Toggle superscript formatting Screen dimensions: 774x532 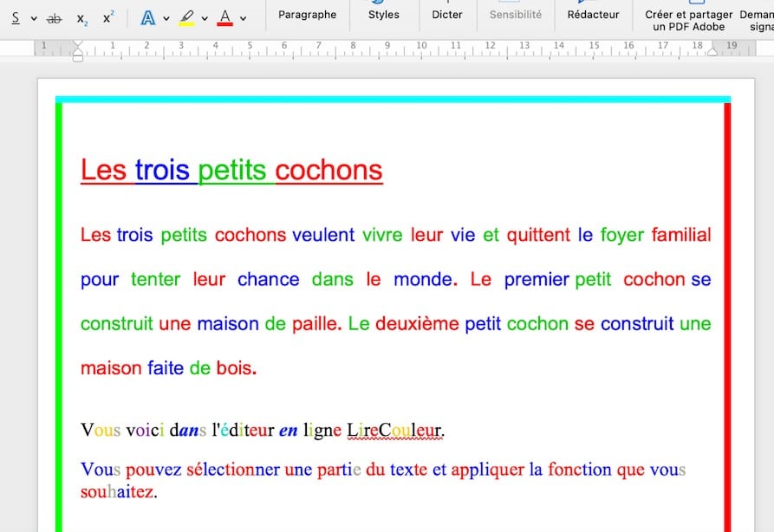click(x=108, y=17)
